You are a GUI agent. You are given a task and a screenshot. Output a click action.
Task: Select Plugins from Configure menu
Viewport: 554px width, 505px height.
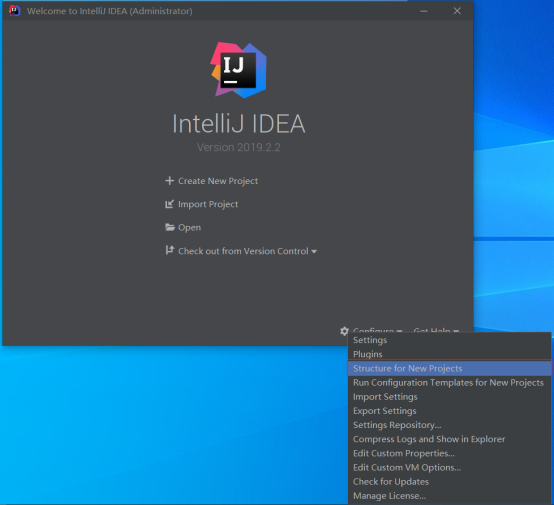[449, 354]
